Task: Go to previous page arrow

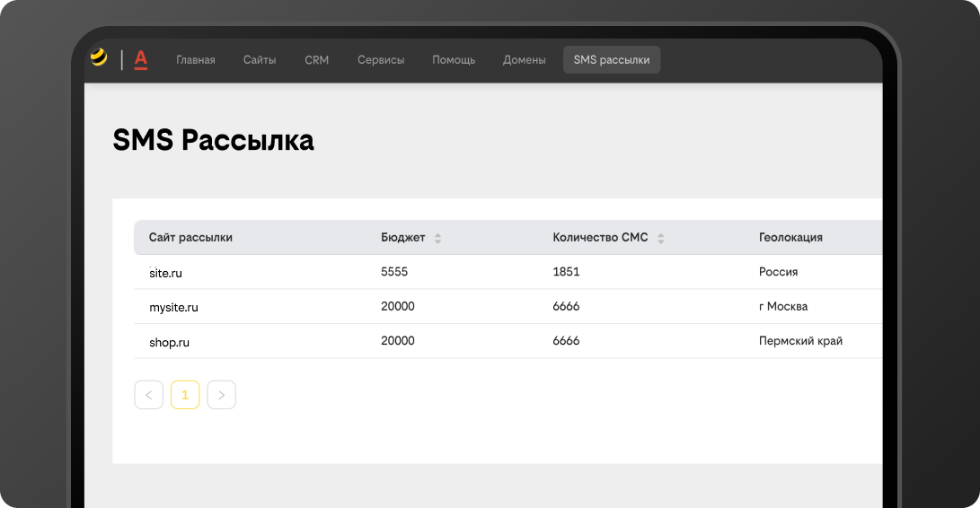Action: (149, 395)
